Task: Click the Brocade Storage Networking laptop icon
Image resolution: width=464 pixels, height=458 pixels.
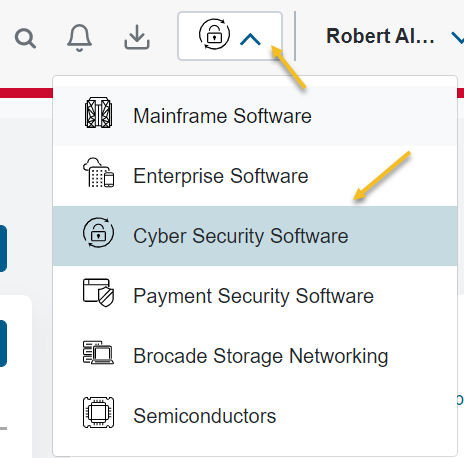Action: (98, 352)
